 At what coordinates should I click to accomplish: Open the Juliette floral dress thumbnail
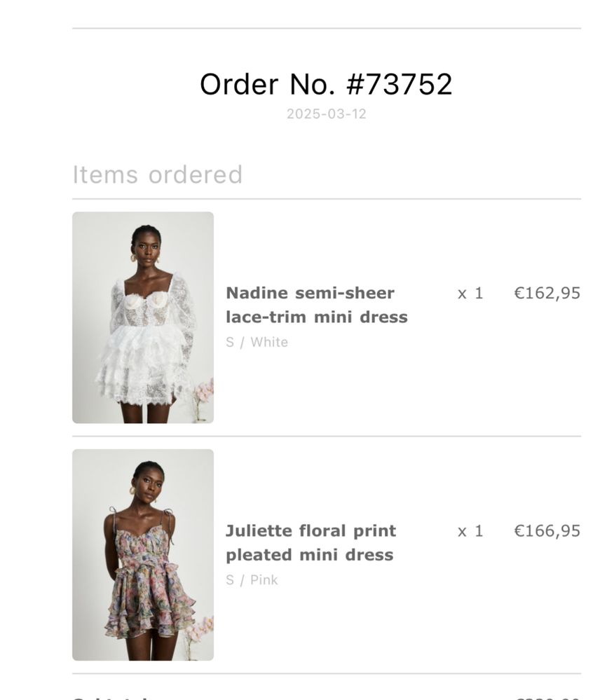[x=143, y=555]
